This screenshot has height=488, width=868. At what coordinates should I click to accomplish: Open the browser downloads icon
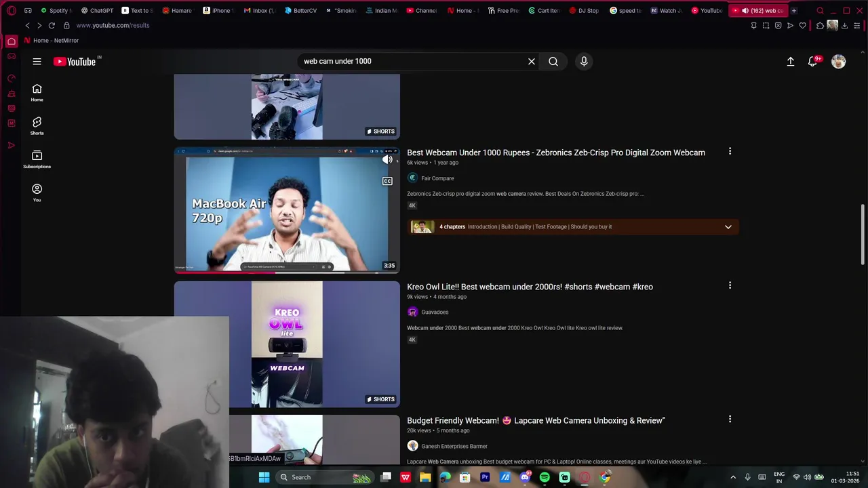coord(845,25)
